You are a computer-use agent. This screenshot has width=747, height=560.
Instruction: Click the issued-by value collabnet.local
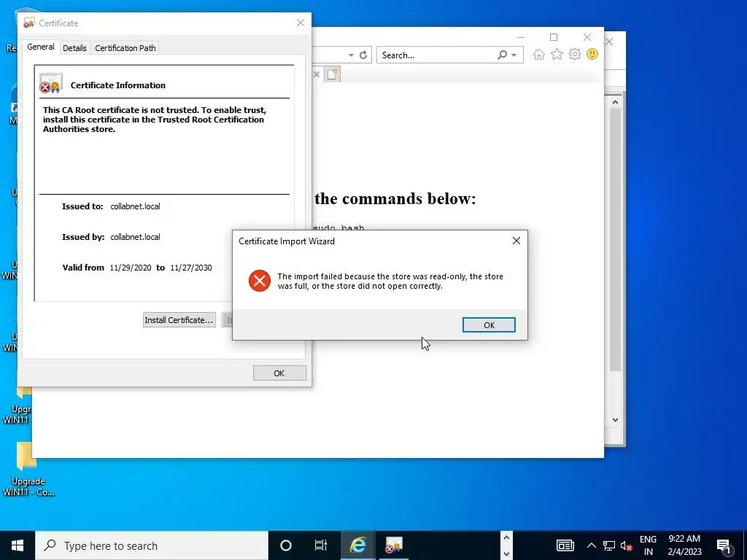(135, 237)
